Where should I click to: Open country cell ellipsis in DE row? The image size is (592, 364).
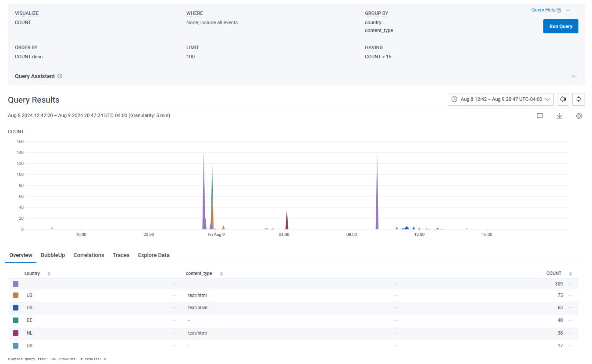point(175,321)
